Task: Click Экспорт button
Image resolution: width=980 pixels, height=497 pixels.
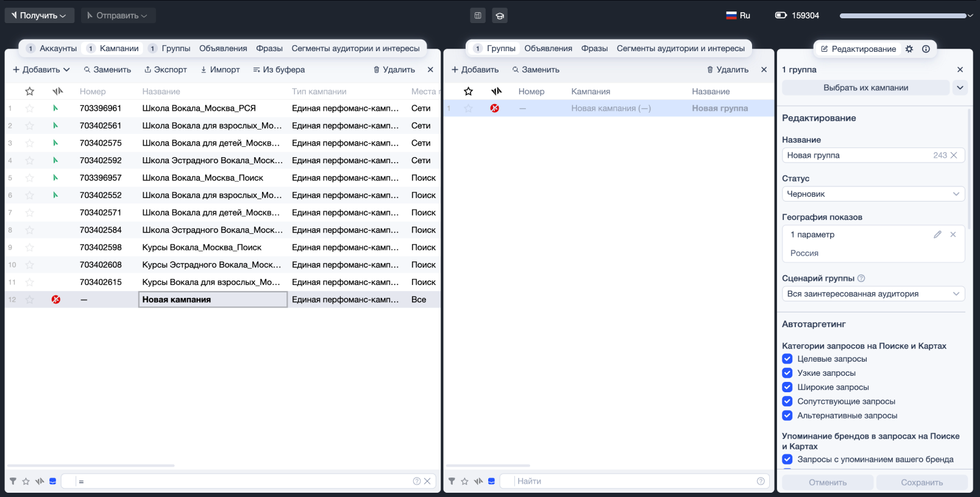Action: coord(165,69)
